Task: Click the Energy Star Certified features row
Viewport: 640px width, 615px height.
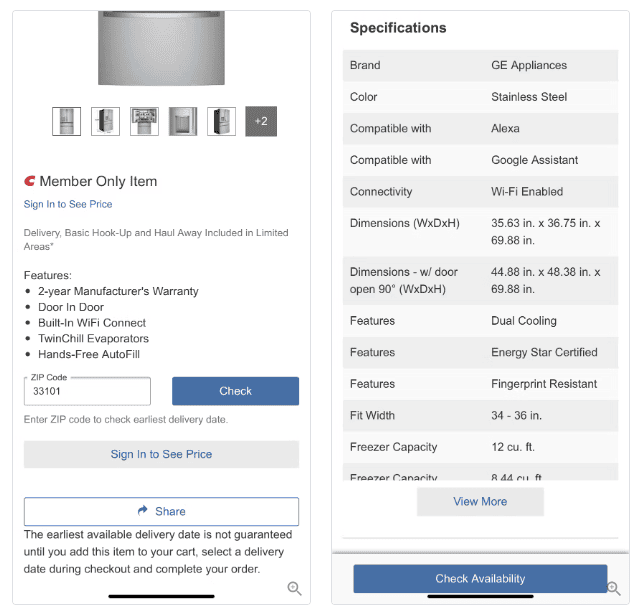Action: point(479,352)
